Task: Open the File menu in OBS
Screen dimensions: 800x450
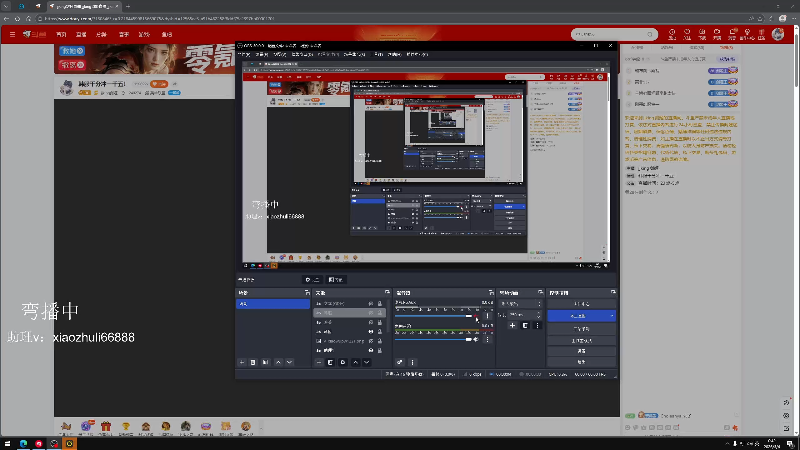Action: coord(244,54)
